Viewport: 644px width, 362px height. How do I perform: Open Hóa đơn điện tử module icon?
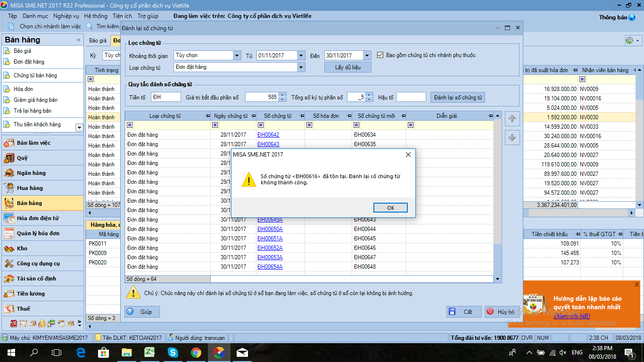coord(9,218)
